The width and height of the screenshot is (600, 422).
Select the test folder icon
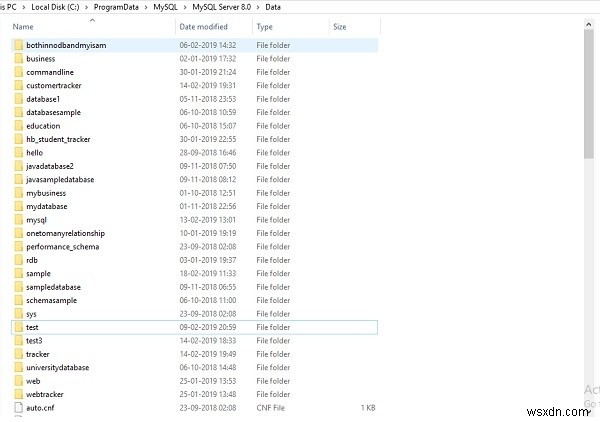click(18, 327)
